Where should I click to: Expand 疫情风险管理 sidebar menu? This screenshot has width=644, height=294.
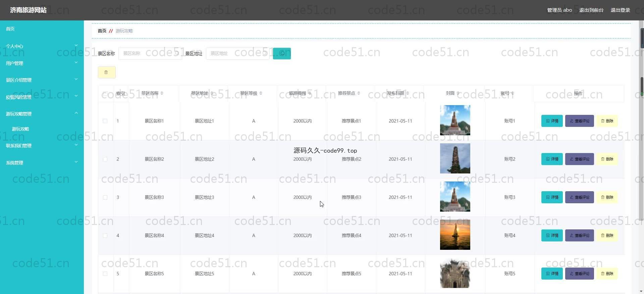42,97
